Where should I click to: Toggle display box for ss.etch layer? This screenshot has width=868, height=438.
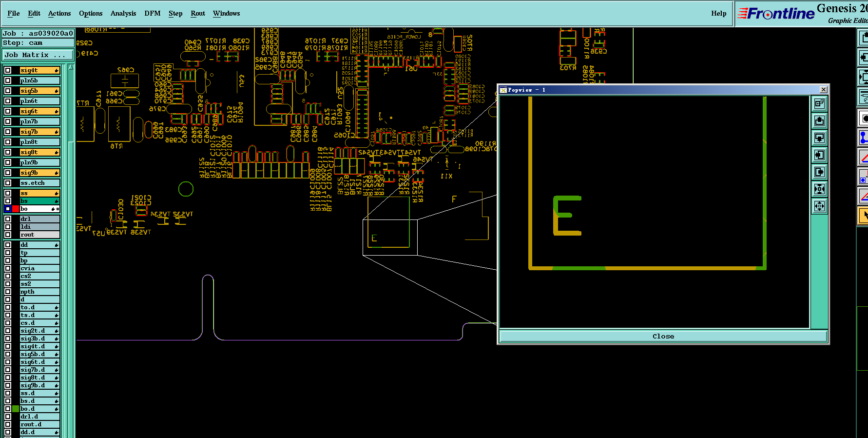8,183
